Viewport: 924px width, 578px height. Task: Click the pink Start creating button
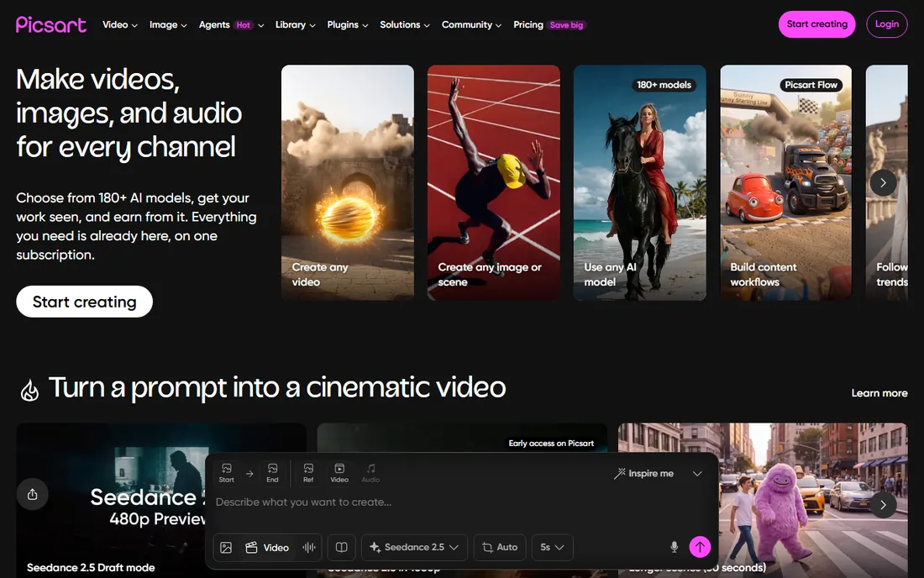(x=816, y=24)
